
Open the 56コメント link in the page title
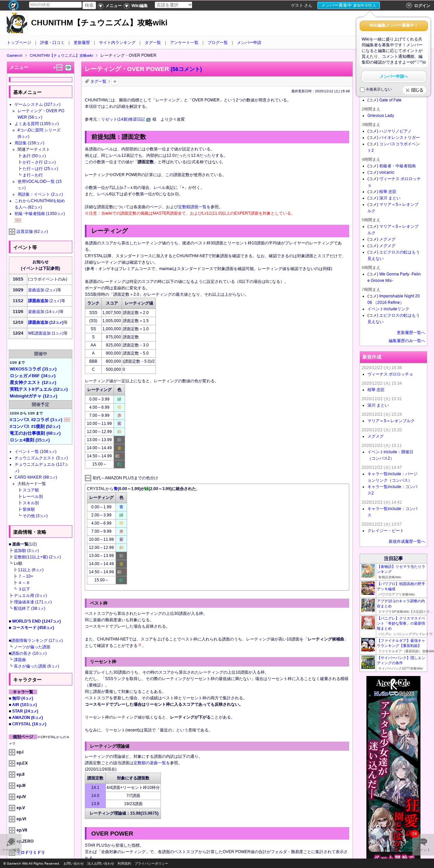[186, 69]
